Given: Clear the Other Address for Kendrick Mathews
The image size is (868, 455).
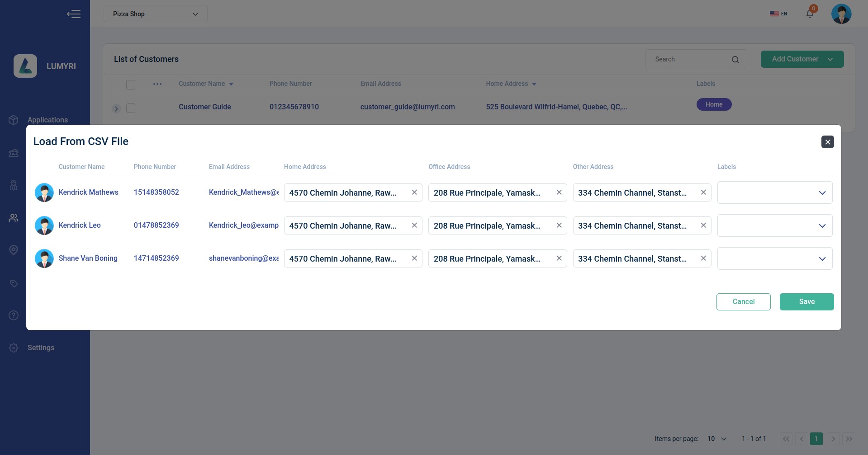Looking at the screenshot, I should click(703, 192).
